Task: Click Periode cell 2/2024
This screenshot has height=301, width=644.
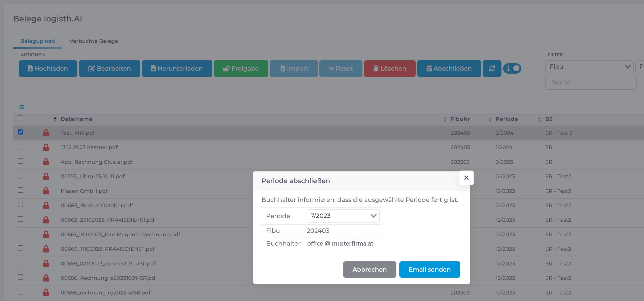Action: click(504, 133)
